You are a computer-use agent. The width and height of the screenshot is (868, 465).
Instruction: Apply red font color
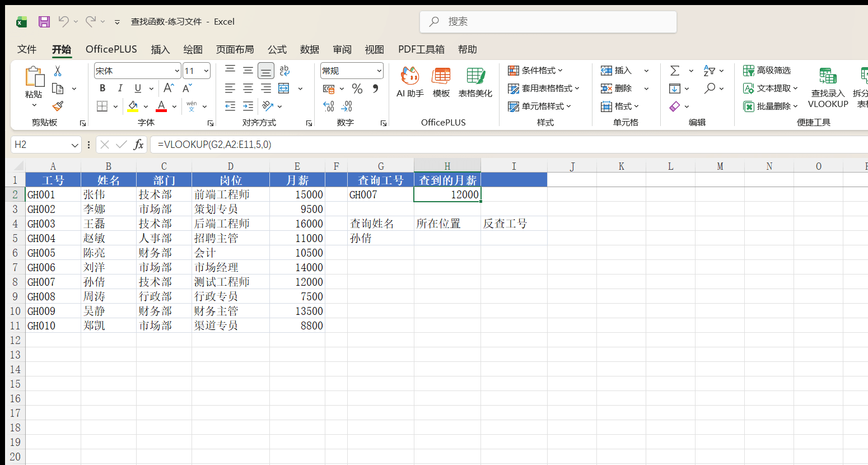coord(161,106)
